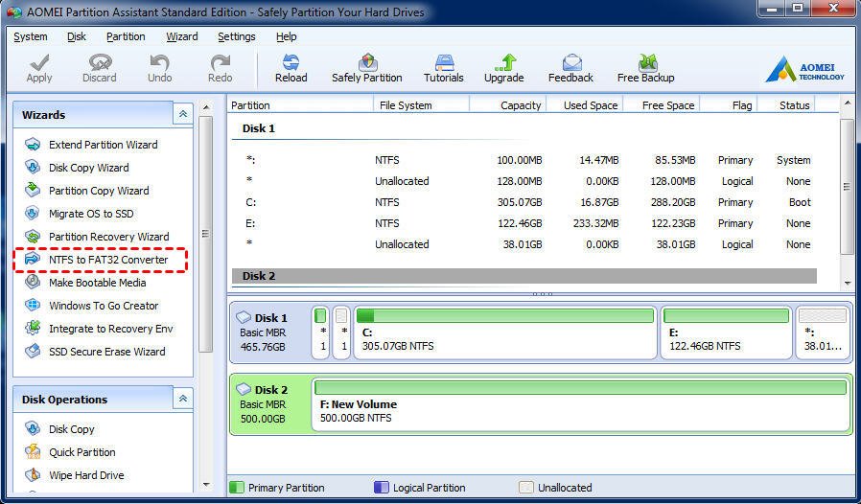Open the System menu
The height and width of the screenshot is (504, 861).
click(30, 36)
